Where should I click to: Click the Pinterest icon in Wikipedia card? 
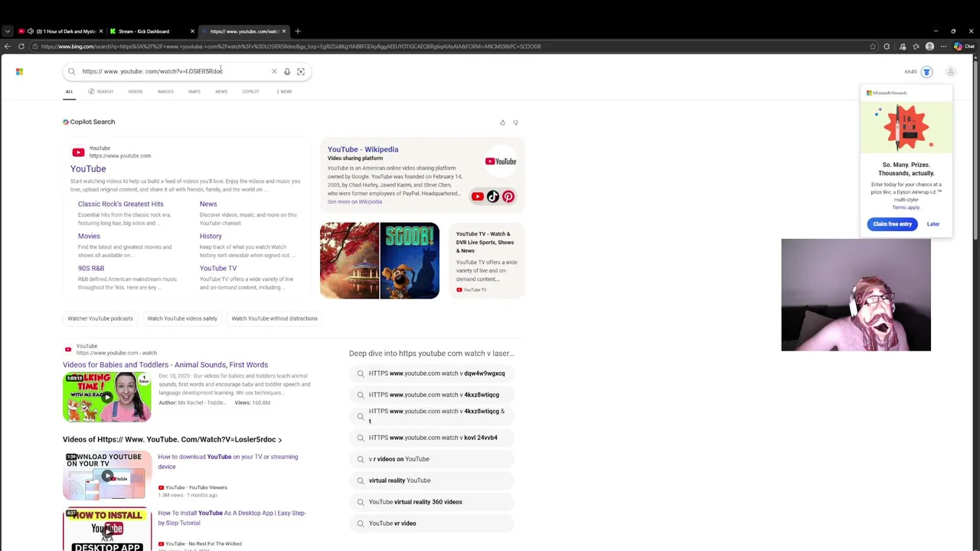(508, 197)
